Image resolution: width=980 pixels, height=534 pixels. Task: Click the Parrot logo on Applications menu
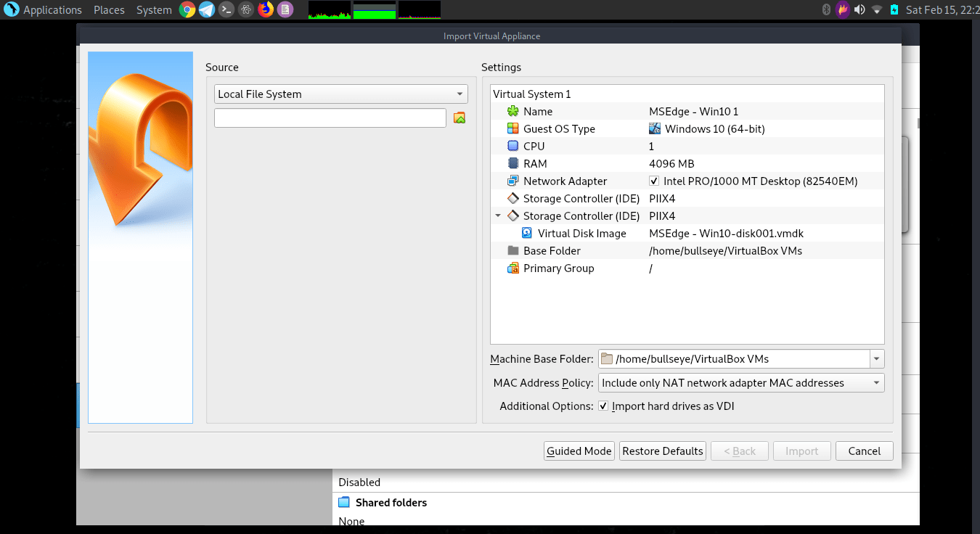(x=11, y=9)
